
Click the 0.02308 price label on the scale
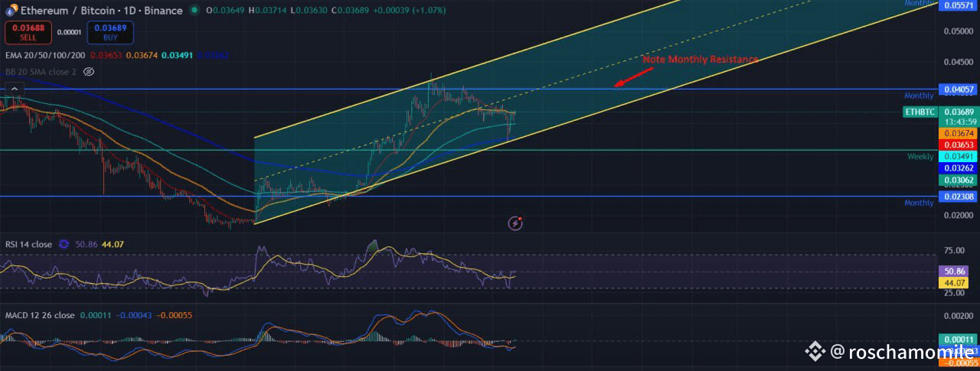click(x=959, y=197)
